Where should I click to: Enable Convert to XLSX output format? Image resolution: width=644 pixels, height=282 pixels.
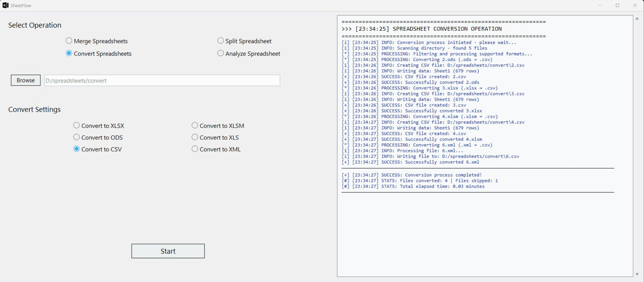click(76, 125)
